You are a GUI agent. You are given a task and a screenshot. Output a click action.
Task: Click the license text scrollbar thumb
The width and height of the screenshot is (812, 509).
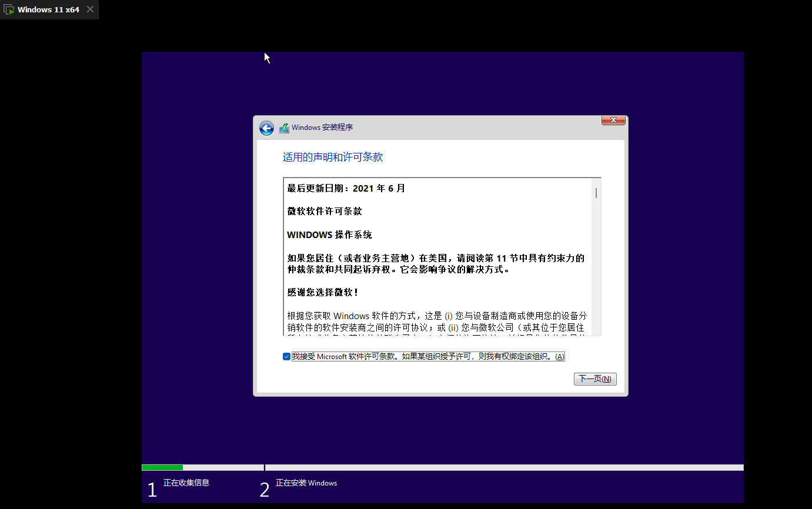pos(596,193)
